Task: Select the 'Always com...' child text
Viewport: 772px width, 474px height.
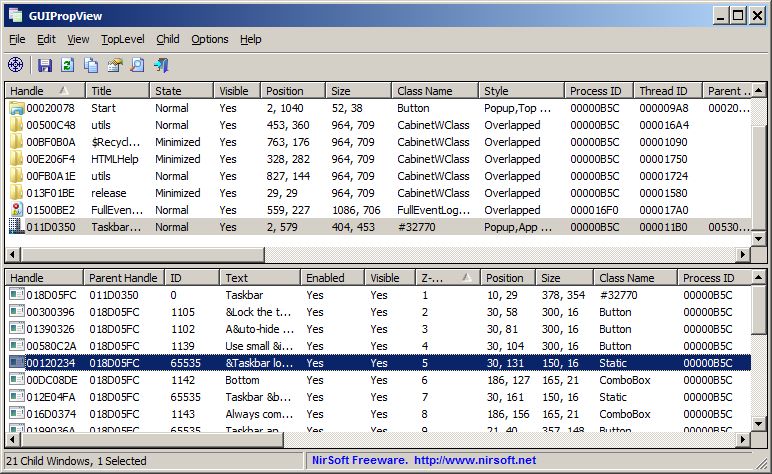Action: click(x=259, y=414)
